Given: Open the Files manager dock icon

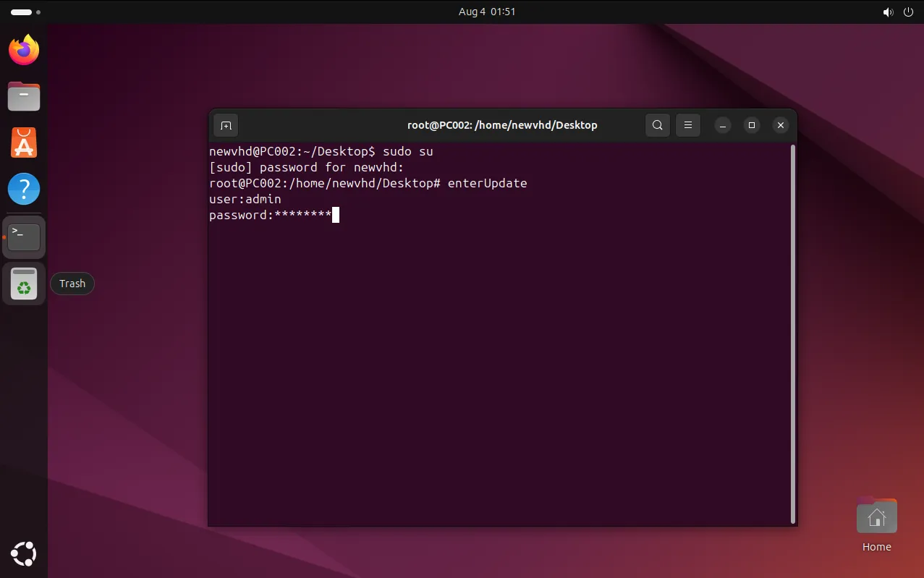Looking at the screenshot, I should [x=24, y=96].
